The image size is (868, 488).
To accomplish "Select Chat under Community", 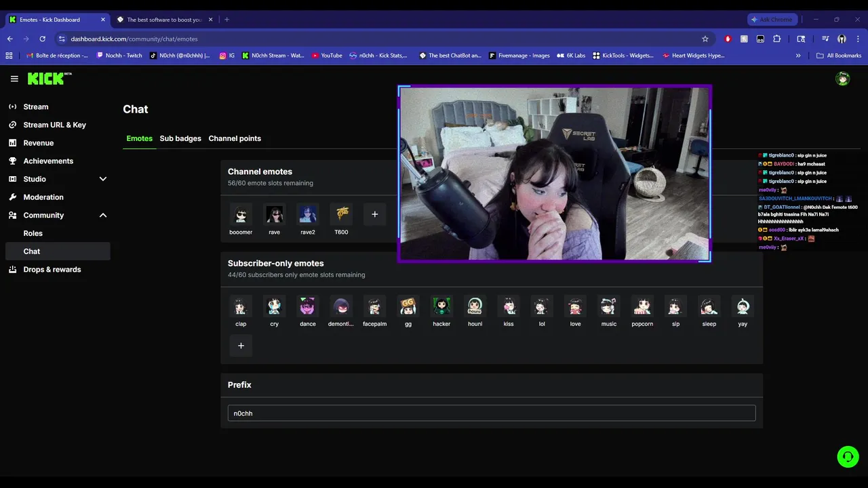I will pos(57,251).
